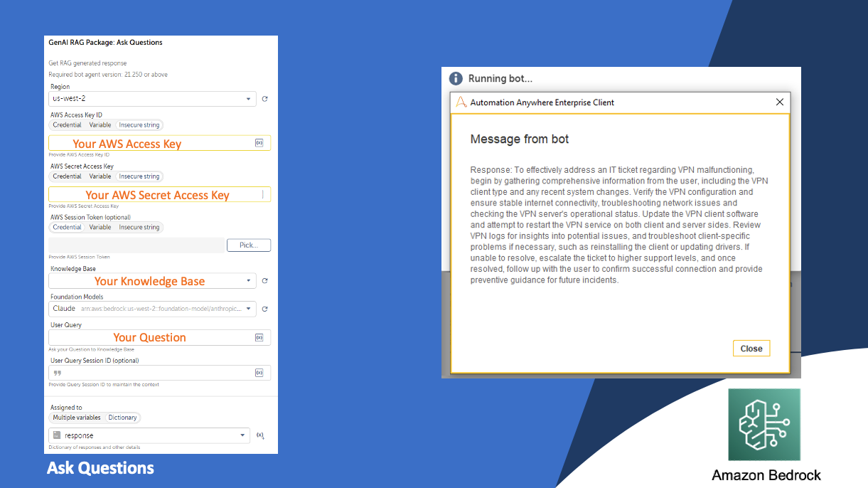
Task: Select Variable option for AWS Secret Access Key
Action: [x=100, y=176]
